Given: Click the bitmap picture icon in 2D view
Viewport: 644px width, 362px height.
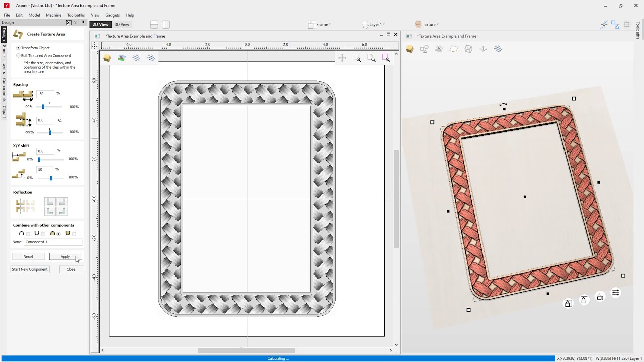Looking at the screenshot, I should pos(121,58).
